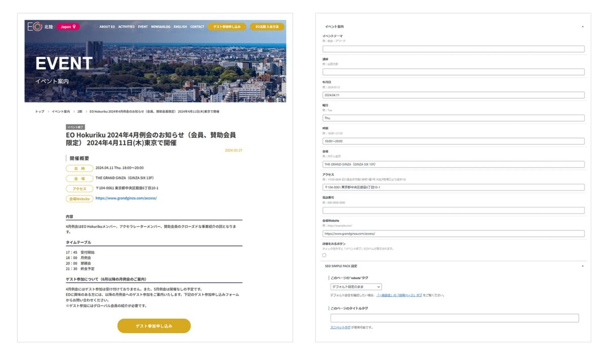Select EVENT in the top navigation

(x=143, y=27)
